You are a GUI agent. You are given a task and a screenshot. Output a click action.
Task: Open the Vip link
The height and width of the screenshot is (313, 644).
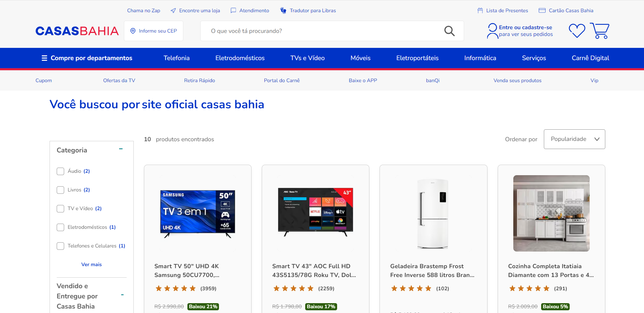(x=594, y=80)
